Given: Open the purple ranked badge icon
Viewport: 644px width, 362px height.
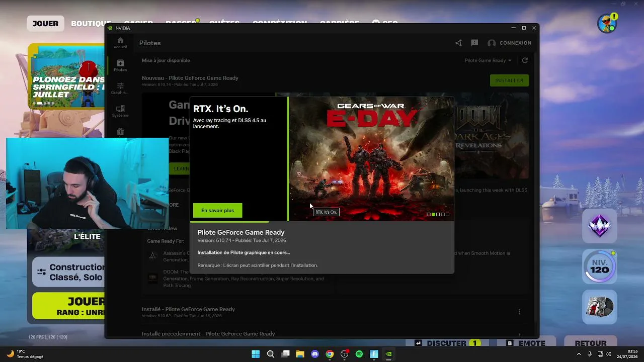Looking at the screenshot, I should (600, 226).
